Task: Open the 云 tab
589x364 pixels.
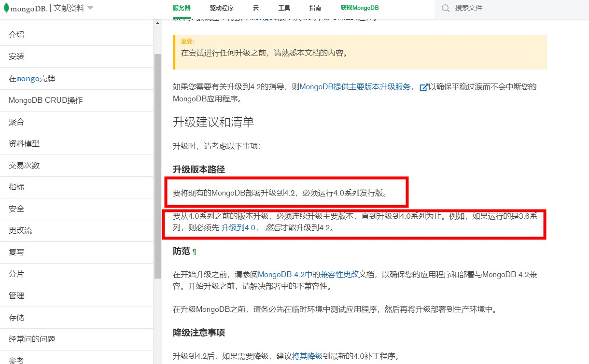Action: point(256,8)
